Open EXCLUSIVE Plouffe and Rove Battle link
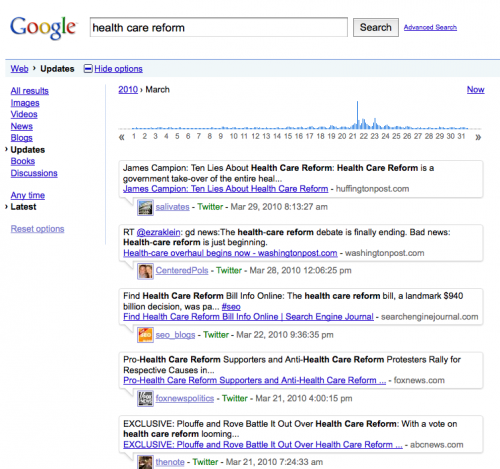 263,445
